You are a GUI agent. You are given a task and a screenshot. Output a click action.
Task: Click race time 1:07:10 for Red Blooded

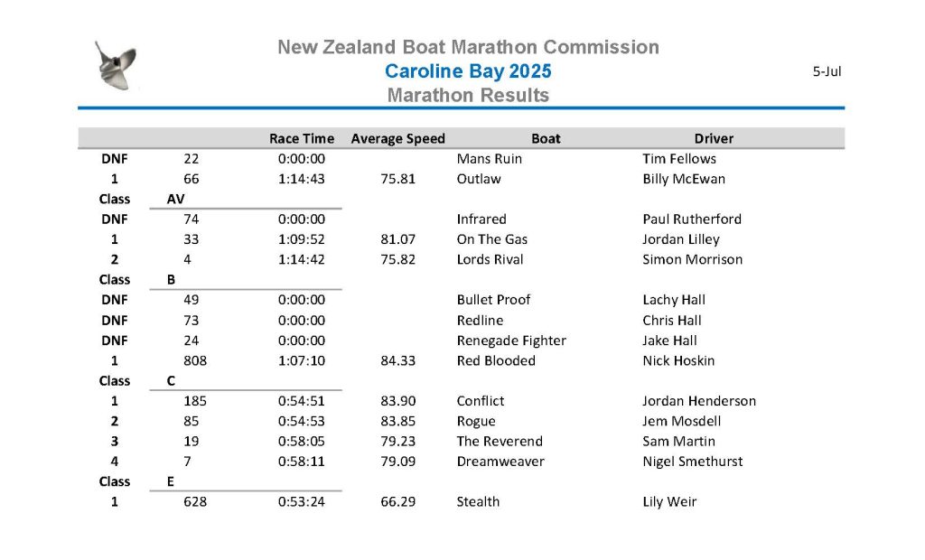[x=302, y=360]
